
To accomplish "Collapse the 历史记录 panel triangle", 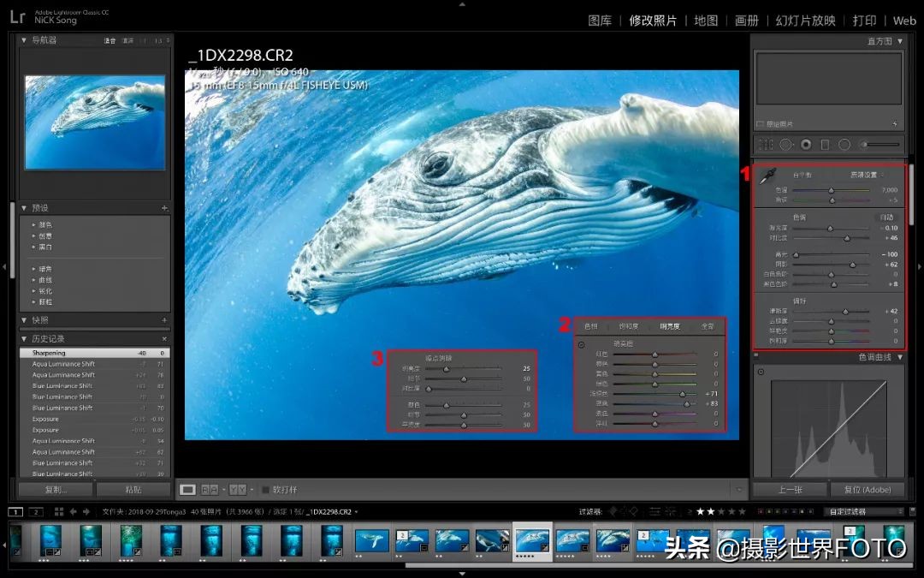I will click(x=24, y=339).
